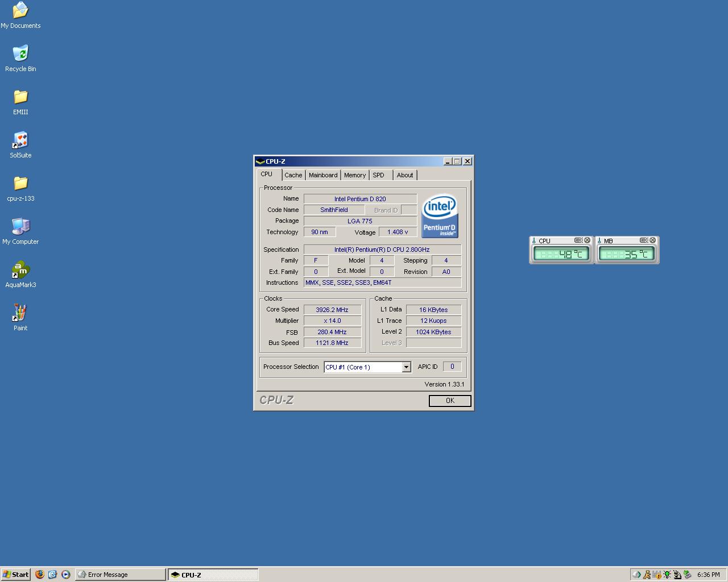Click the 6:36 PM system clock

click(708, 575)
